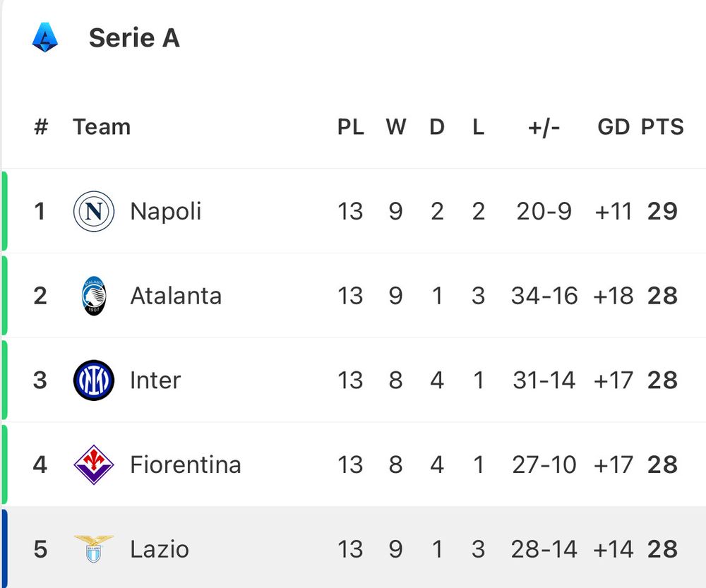Image resolution: width=706 pixels, height=588 pixels.
Task: Click the PL column header
Action: [x=350, y=127]
